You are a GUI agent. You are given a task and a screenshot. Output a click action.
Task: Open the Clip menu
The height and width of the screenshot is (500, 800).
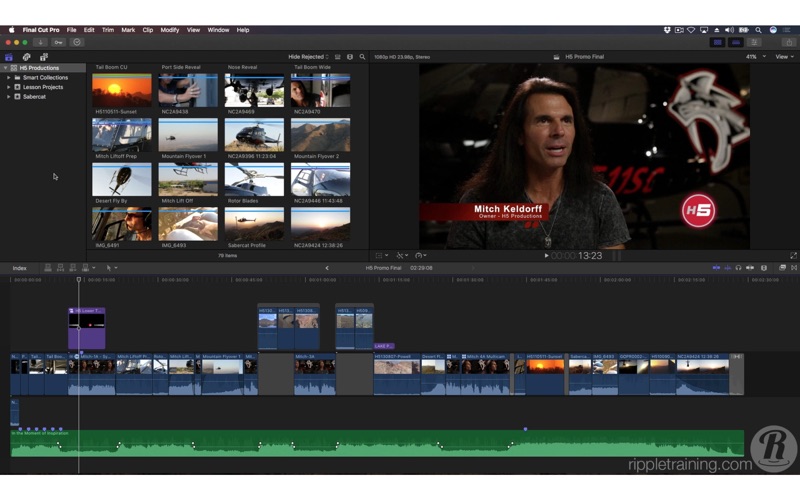pos(147,30)
